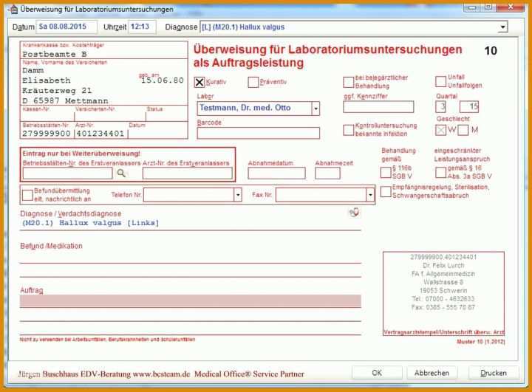Click the Abbrechen button
Screen dimensions: 532x392
click(x=432, y=373)
